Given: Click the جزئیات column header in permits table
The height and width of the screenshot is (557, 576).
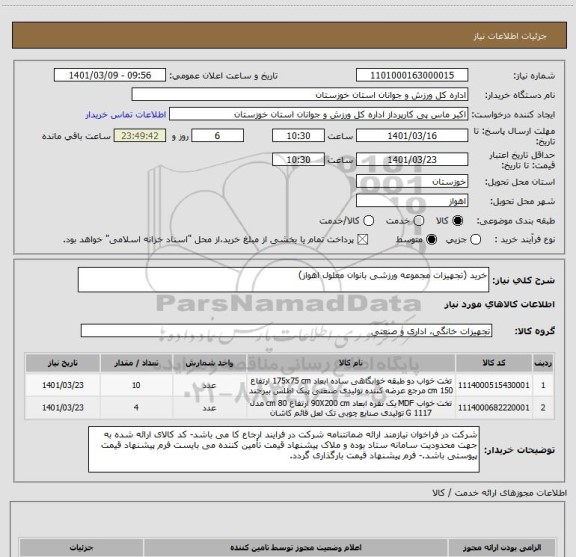Looking at the screenshot, I should click(81, 548).
